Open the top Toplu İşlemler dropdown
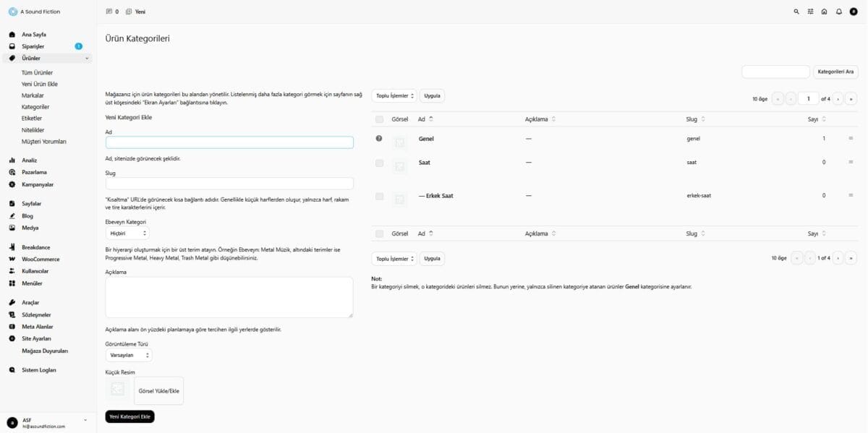The width and height of the screenshot is (868, 433). click(394, 95)
